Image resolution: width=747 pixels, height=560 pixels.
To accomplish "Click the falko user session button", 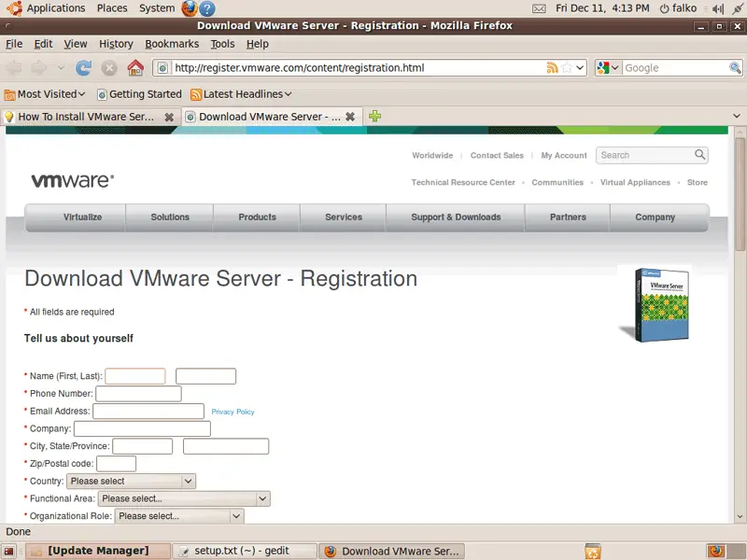I will pyautogui.click(x=679, y=8).
